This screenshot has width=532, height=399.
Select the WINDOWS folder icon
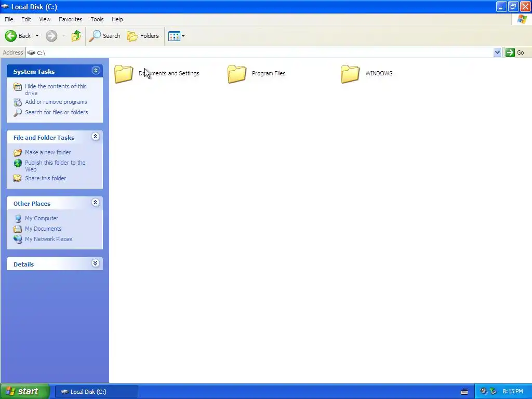click(350, 74)
